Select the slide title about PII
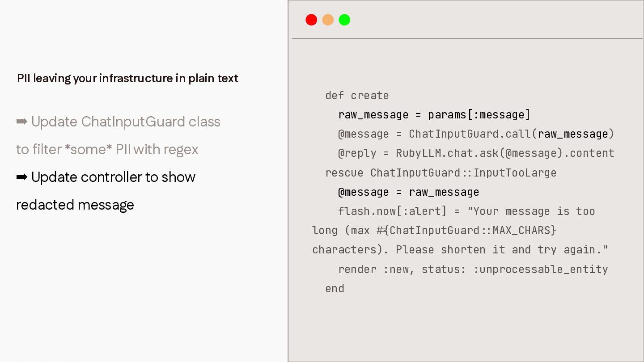 pos(127,78)
